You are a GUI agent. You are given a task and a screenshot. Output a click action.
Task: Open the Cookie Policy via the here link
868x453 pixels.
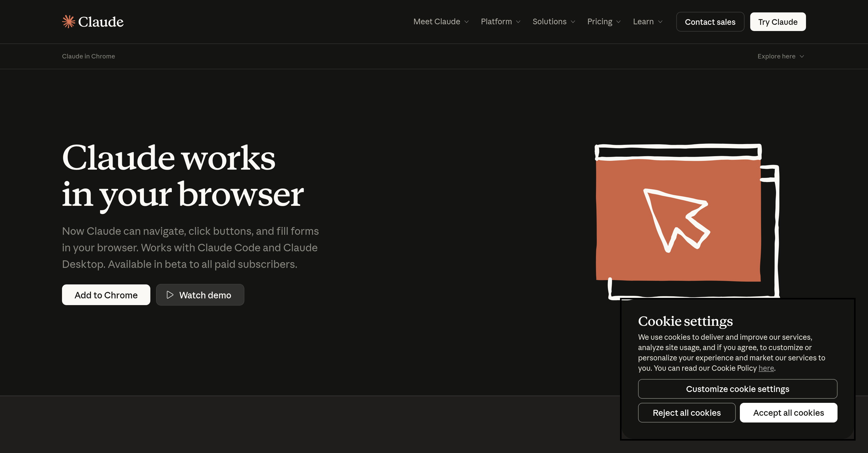tap(766, 368)
